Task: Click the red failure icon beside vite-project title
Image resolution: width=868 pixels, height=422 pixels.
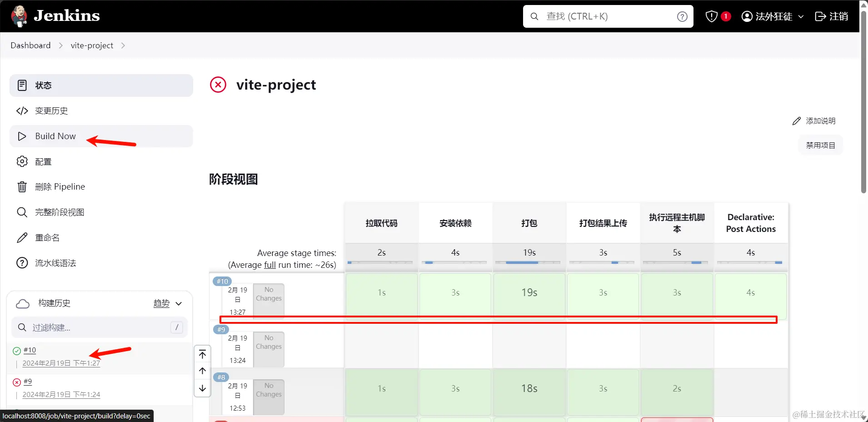Action: (x=218, y=85)
